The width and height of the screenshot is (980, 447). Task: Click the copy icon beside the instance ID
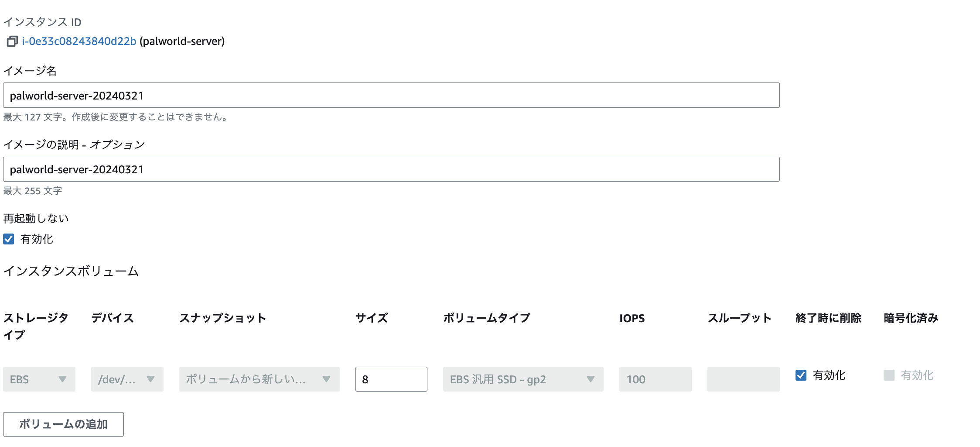click(x=12, y=41)
